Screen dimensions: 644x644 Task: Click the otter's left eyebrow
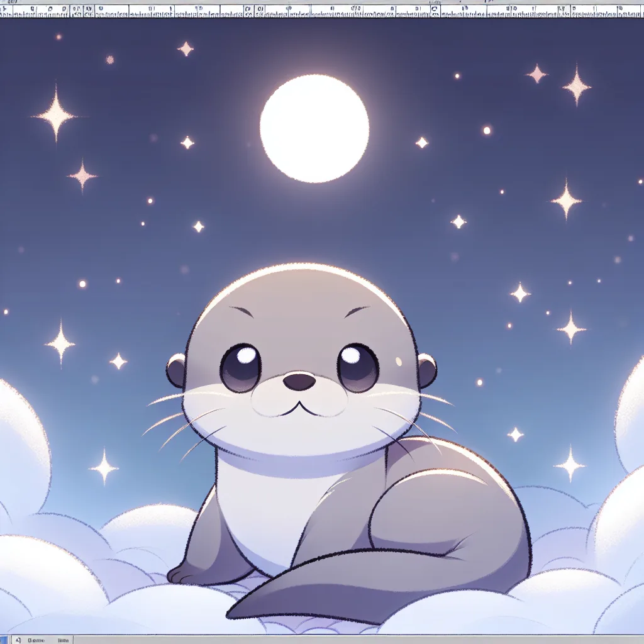pyautogui.click(x=240, y=313)
